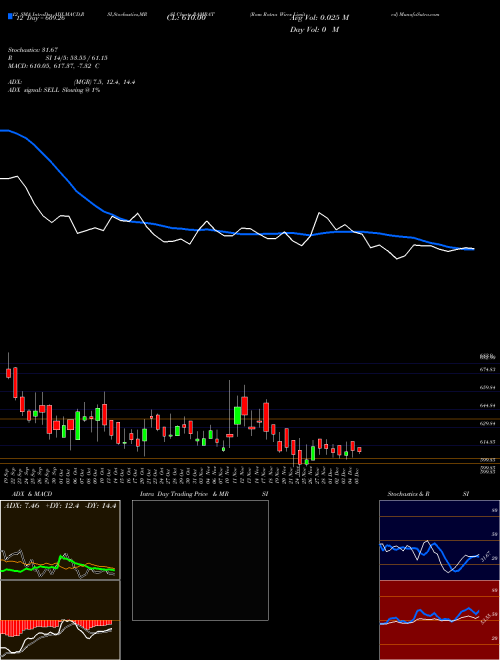Viewport: 500px width, 660px height.
Task: Click the '659.84' price axis label
Action: [x=487, y=387]
